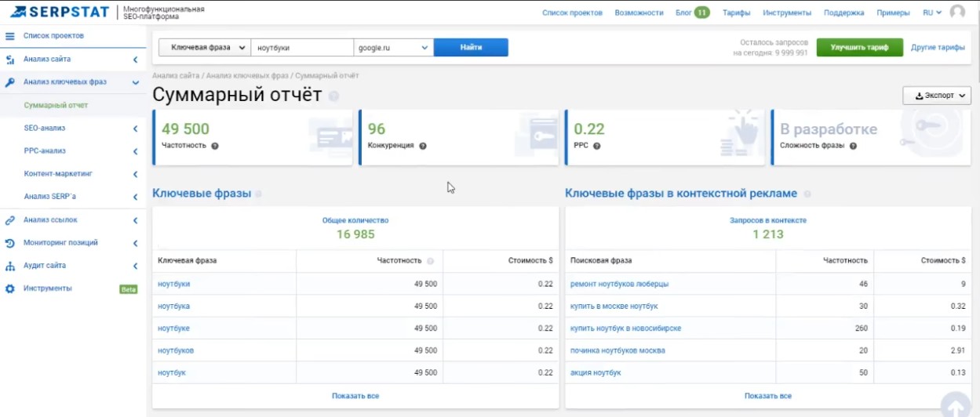
Task: Select Суммарный отчет in the sidebar
Action: pyautogui.click(x=56, y=105)
